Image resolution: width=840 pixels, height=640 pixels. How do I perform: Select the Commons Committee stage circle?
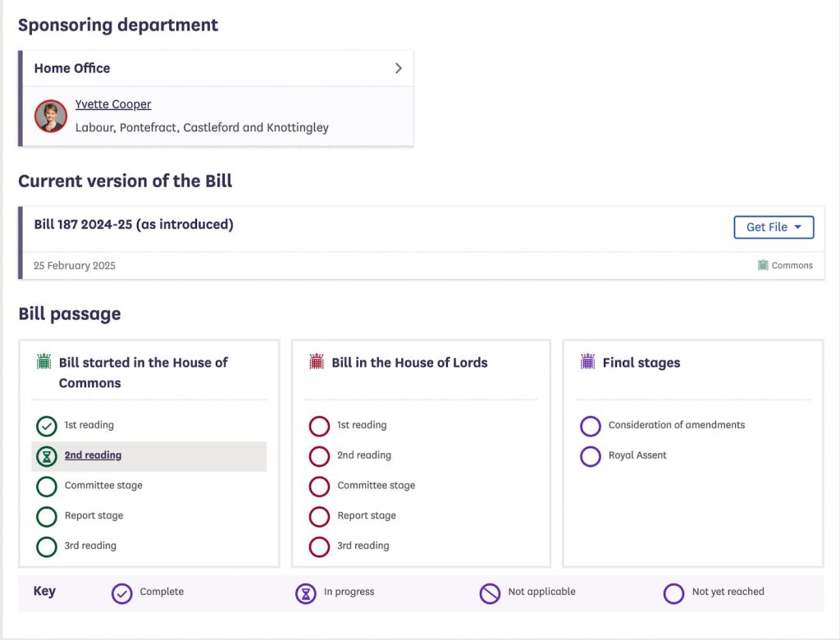(46, 487)
